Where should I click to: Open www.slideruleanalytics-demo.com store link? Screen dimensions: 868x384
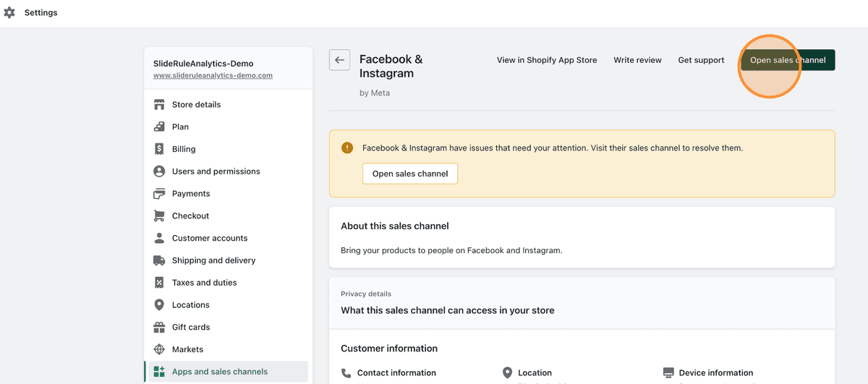(213, 75)
